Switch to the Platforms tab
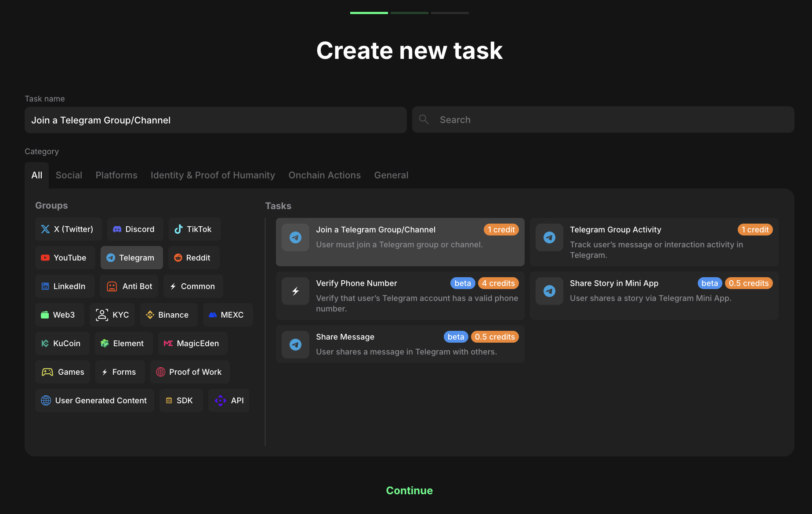The image size is (812, 514). [x=116, y=175]
